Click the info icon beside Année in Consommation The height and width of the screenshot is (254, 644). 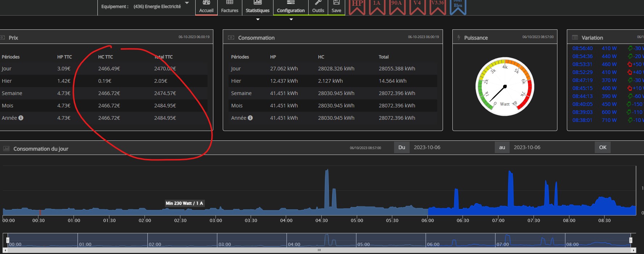pyautogui.click(x=250, y=118)
